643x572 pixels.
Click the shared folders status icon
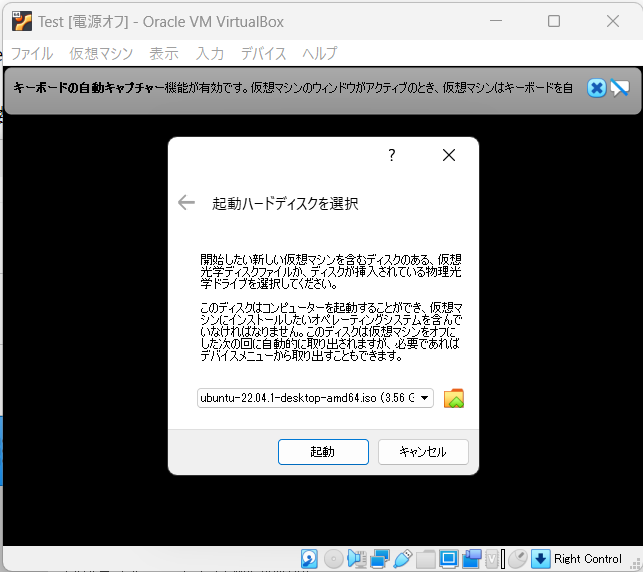point(426,559)
